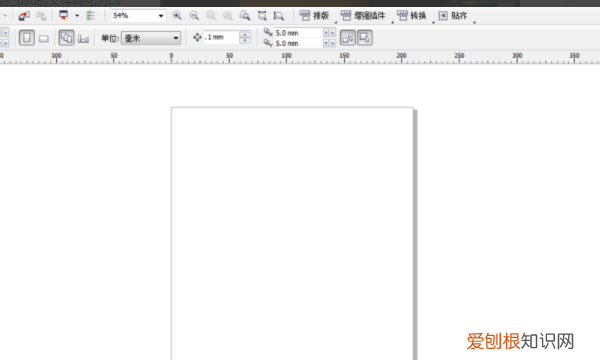Click the Zoom to Page Width icon

coord(262,16)
